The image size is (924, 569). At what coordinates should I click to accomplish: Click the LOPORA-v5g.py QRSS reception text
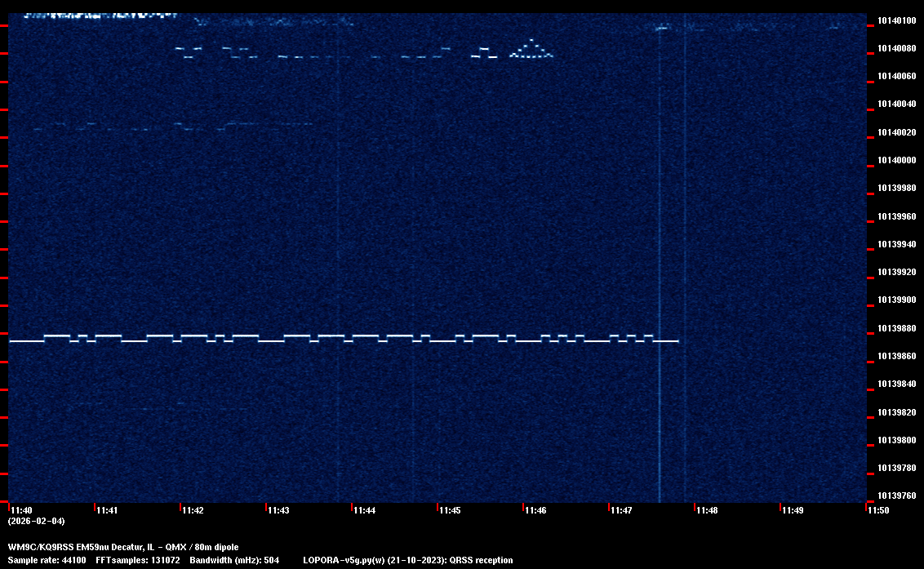407,560
